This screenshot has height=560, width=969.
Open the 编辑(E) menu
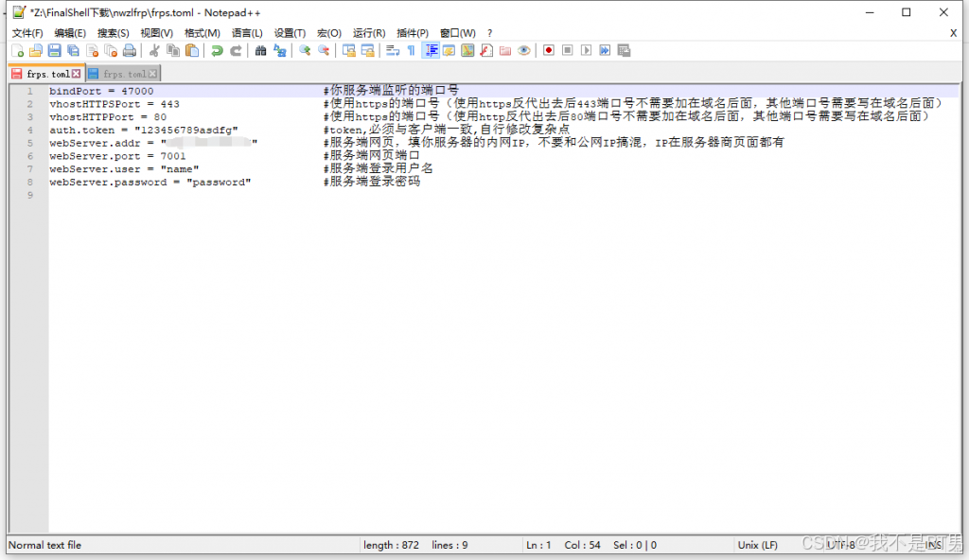(x=70, y=33)
